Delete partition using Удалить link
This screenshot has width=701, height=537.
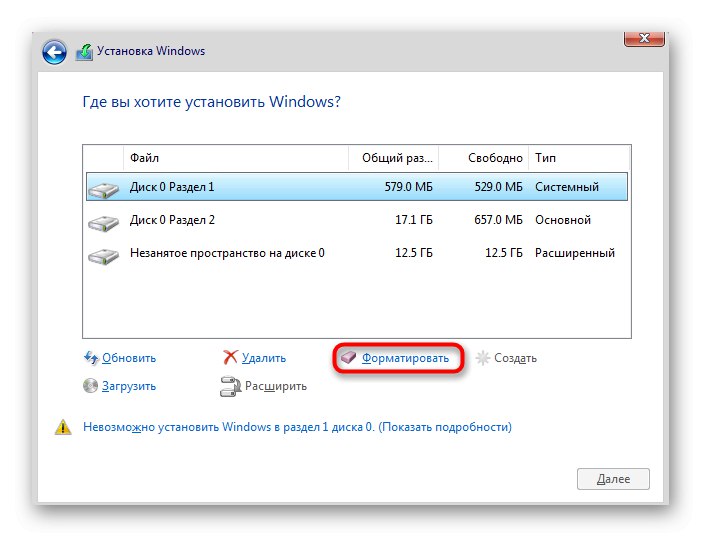point(264,358)
